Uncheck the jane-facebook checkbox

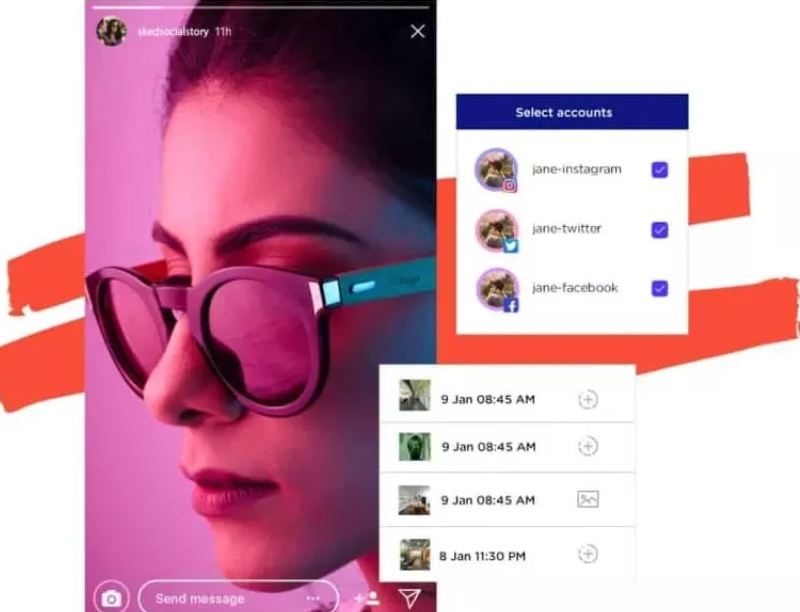[x=660, y=289]
